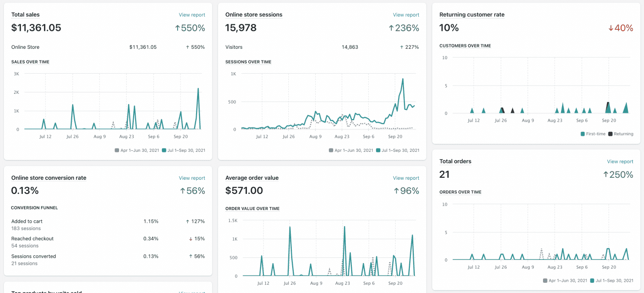Screen dimensions: 644x293
Task: Open the Average order value report link
Action: pos(406,178)
